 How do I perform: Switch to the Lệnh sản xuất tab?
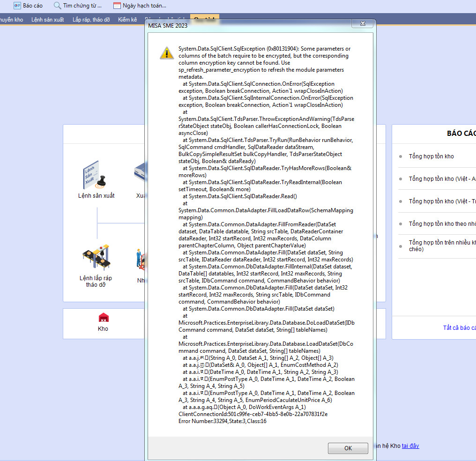47,20
